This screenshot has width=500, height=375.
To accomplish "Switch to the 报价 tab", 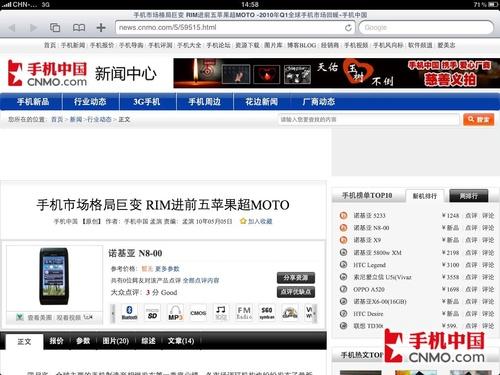I will [56, 341].
